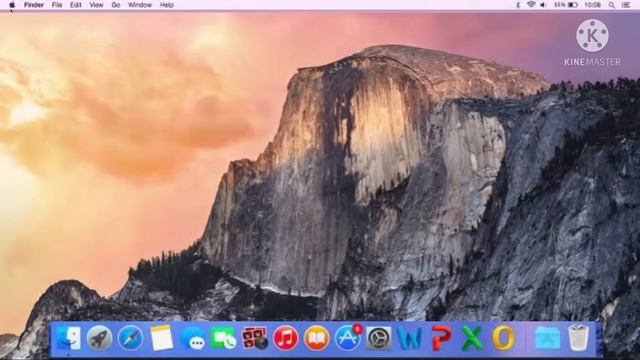Open the App Store with badge
640x360 pixels.
(348, 337)
